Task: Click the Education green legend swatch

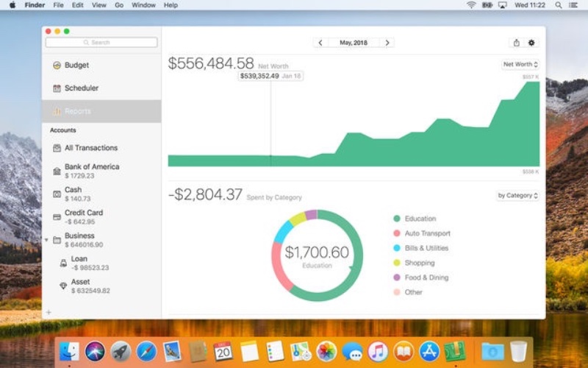Action: pos(397,219)
